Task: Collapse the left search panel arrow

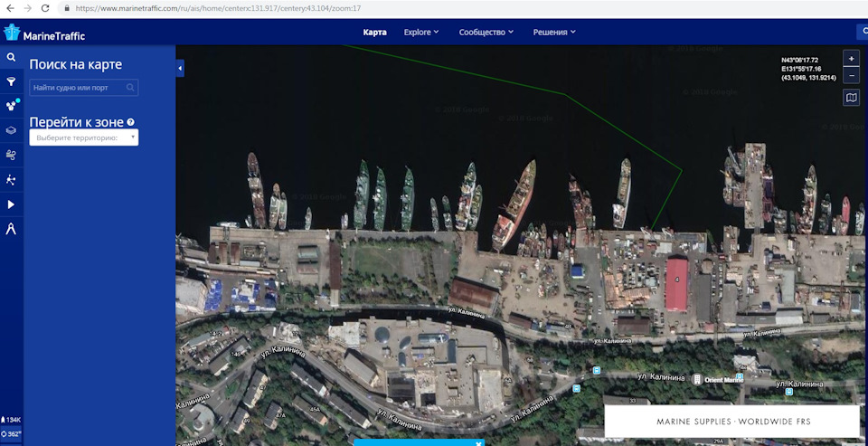Action: click(180, 68)
